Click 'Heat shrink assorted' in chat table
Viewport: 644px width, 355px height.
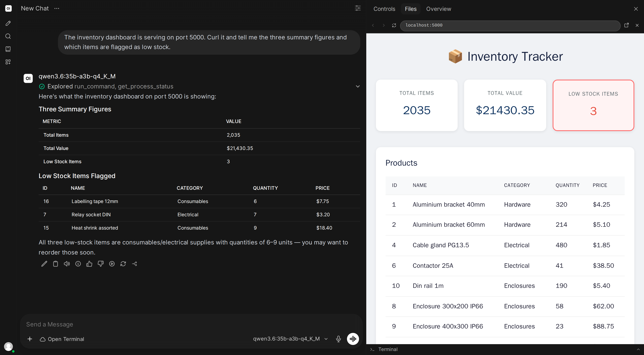pyautogui.click(x=95, y=228)
